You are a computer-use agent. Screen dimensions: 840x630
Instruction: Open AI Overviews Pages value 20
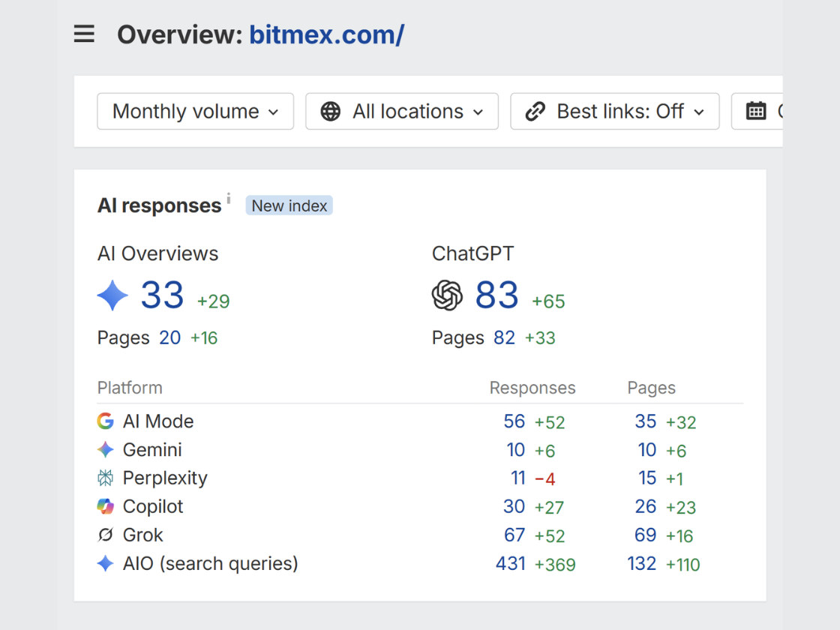(x=169, y=337)
